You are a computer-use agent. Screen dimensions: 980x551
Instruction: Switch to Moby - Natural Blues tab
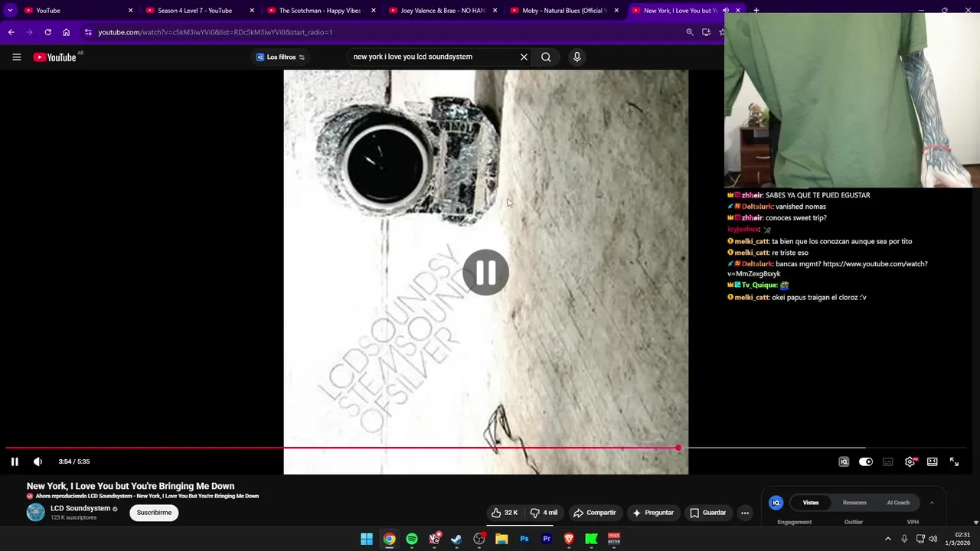(x=564, y=11)
